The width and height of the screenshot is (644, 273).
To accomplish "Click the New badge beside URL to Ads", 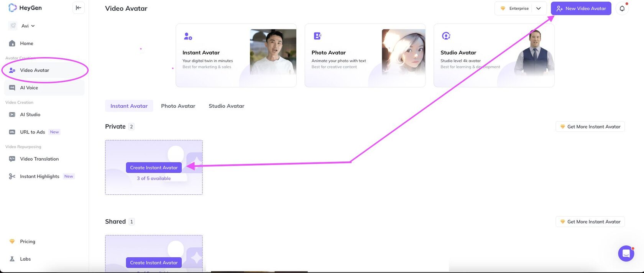I will 54,132.
